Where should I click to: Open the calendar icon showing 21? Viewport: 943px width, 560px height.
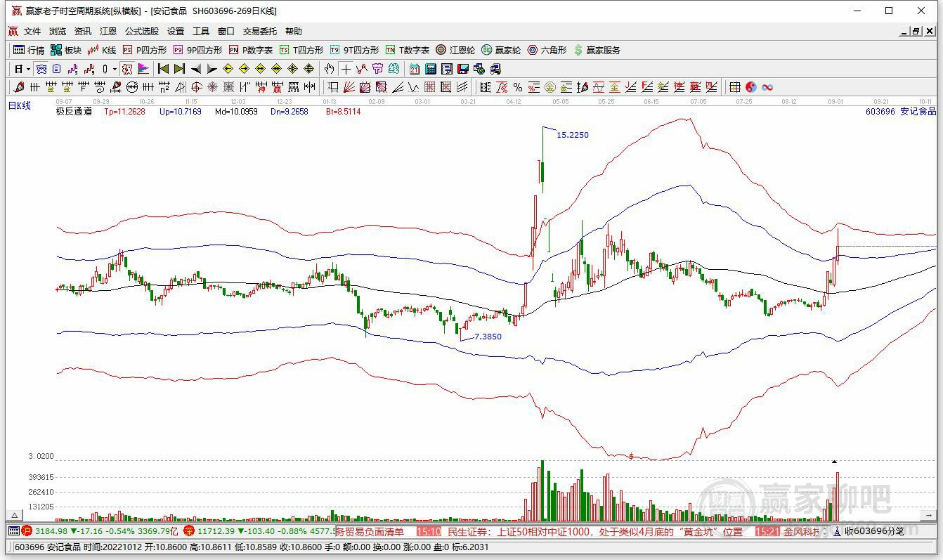tap(415, 69)
